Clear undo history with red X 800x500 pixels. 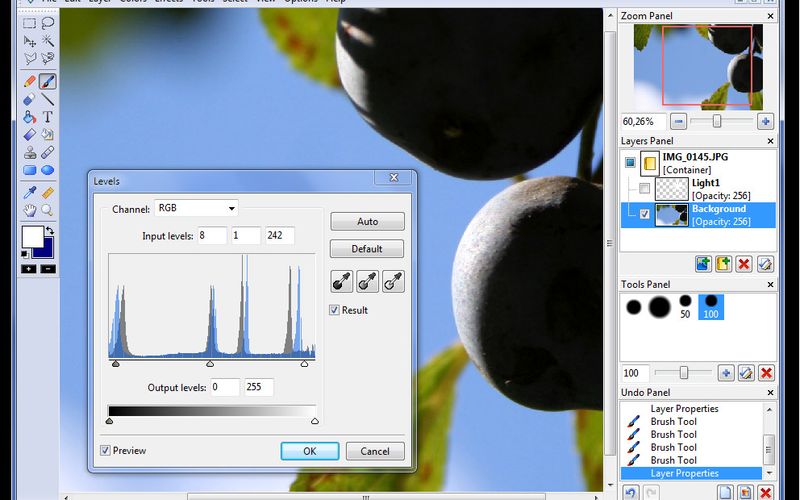tap(765, 493)
